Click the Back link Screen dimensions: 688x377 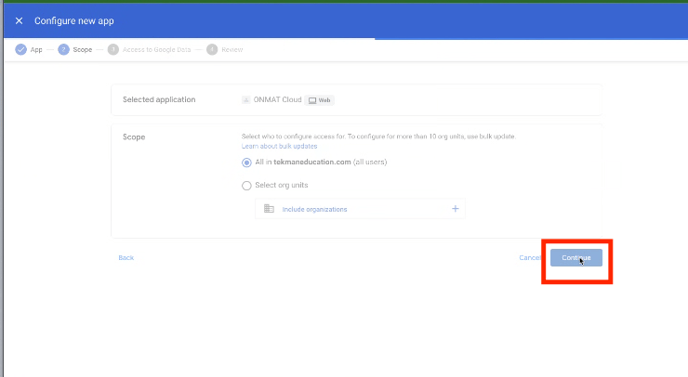click(x=126, y=258)
